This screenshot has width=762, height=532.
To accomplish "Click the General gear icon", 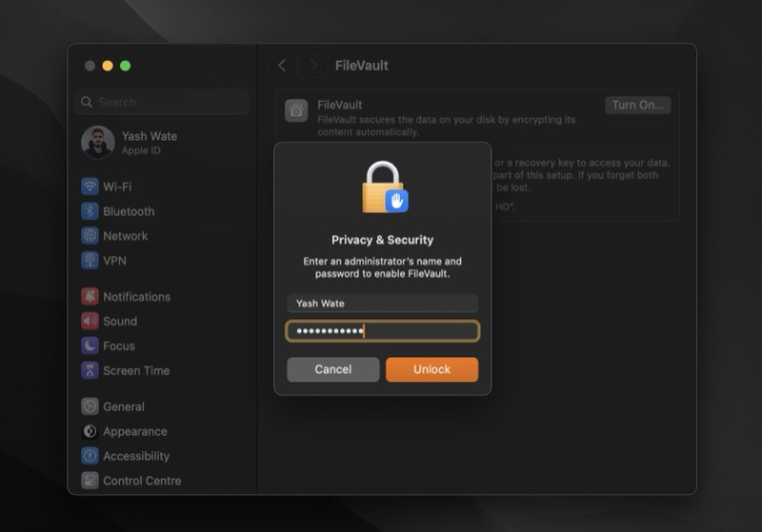I will pyautogui.click(x=90, y=406).
